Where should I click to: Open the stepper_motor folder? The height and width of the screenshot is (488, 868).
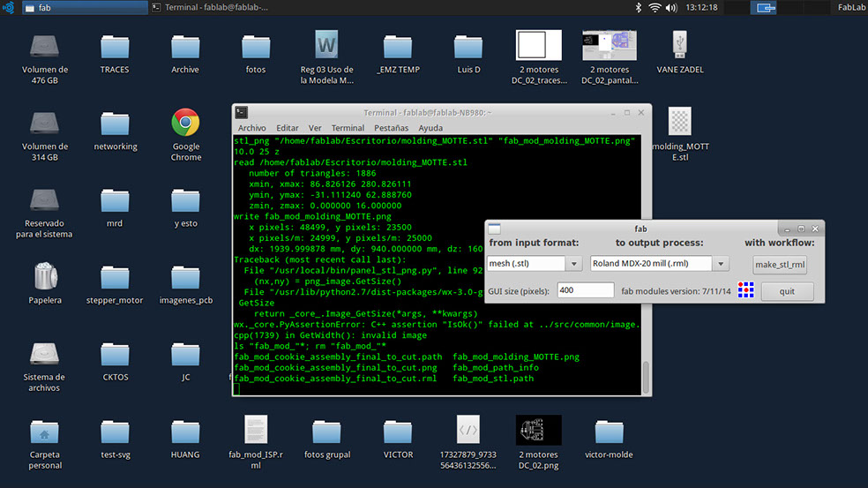point(115,278)
